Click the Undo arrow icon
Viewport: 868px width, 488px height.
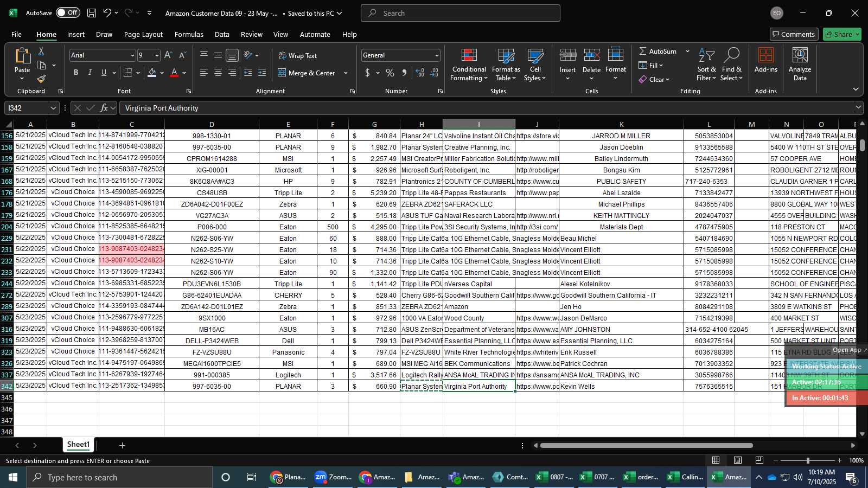click(x=107, y=13)
